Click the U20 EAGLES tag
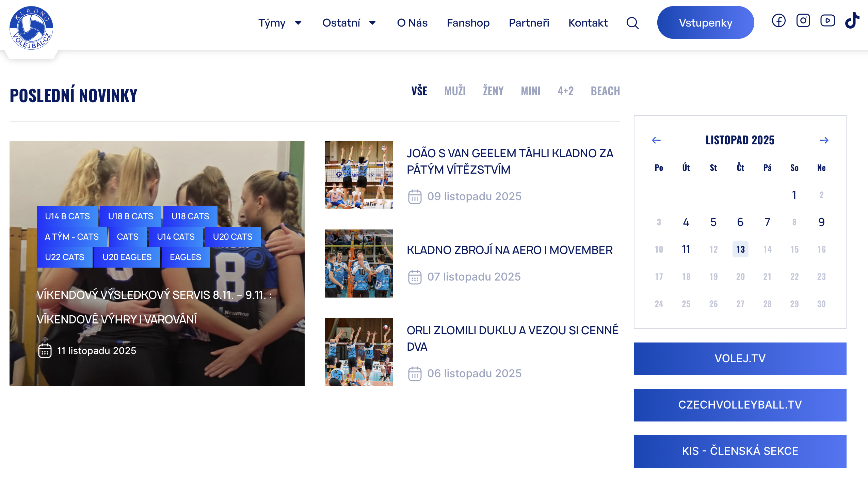The width and height of the screenshot is (868, 478). click(127, 257)
